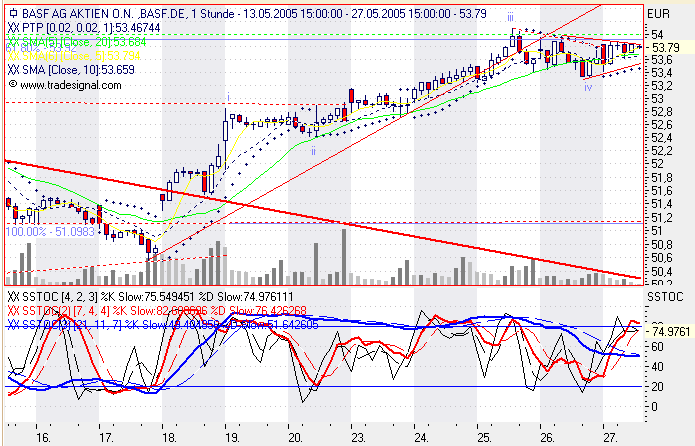Click price axis label '51,6'
This screenshot has height=446, width=695.
662,191
